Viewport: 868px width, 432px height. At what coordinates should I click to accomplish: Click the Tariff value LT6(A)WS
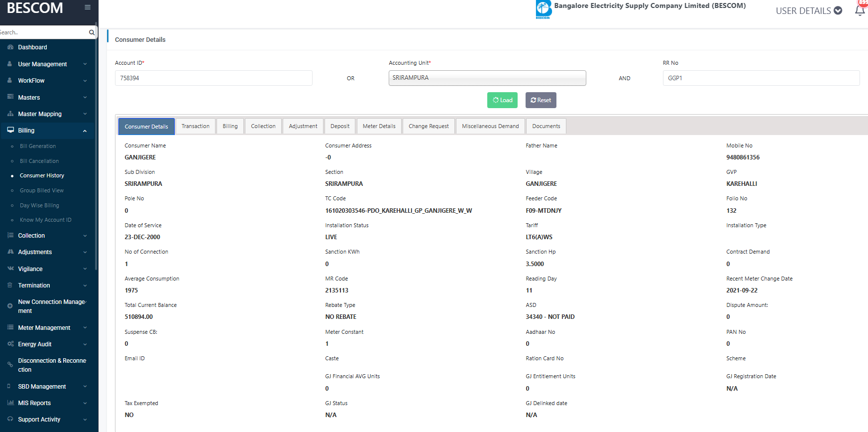(539, 237)
